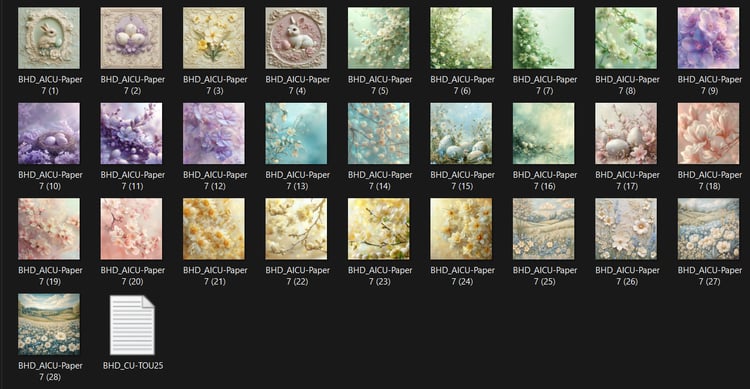Select the cream branch blossom Paper 7 (22)
Screen dimensions: 750x389
click(297, 229)
